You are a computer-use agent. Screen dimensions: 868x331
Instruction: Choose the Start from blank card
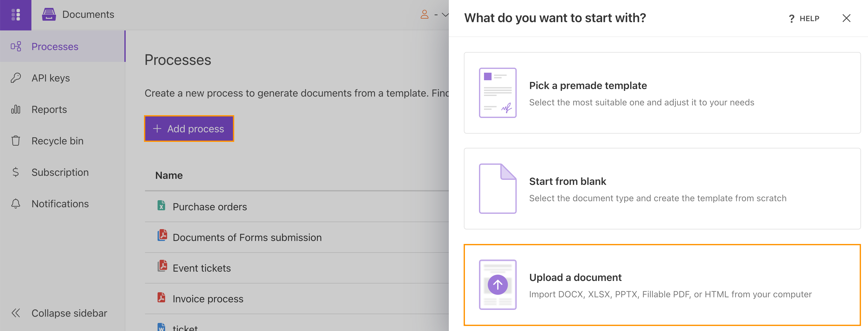[x=662, y=189]
